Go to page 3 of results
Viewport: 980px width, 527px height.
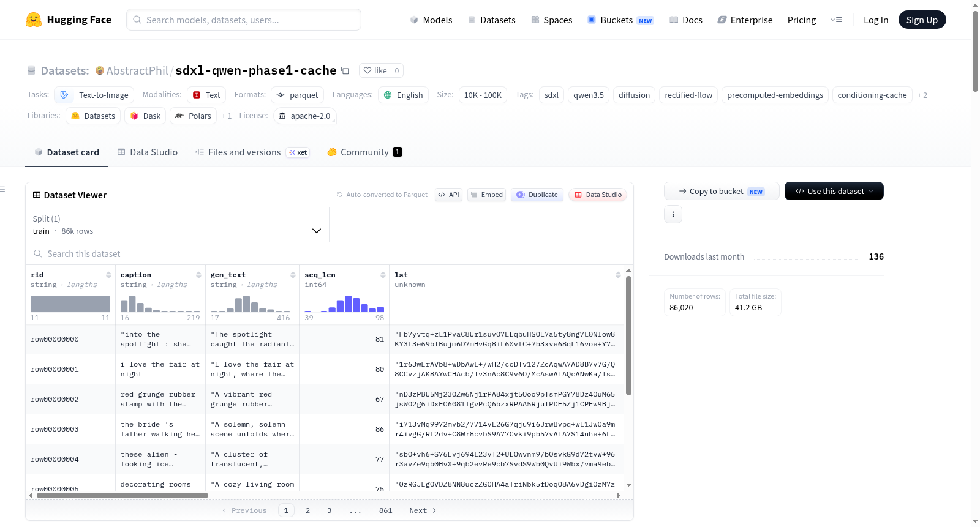click(329, 510)
